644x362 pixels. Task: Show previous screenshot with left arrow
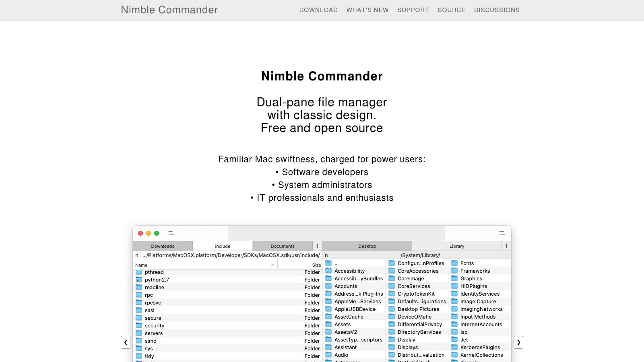pyautogui.click(x=126, y=342)
